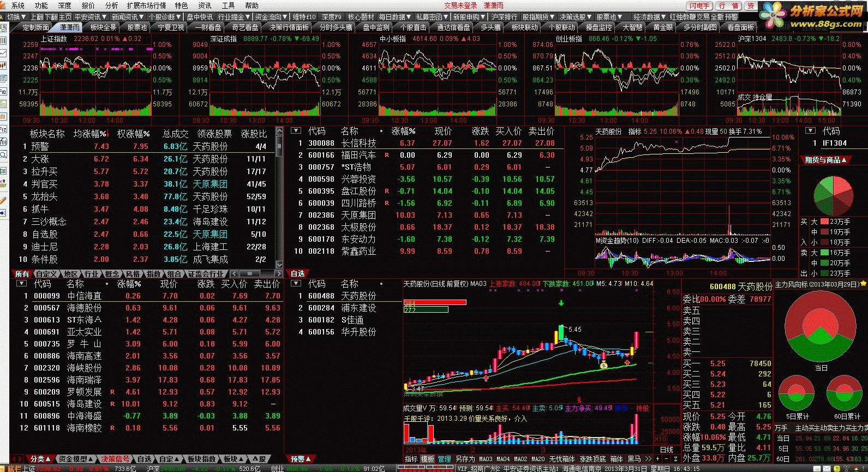Click the 行情 button at top right
This screenshot has height=472, width=868.
click(x=729, y=5)
